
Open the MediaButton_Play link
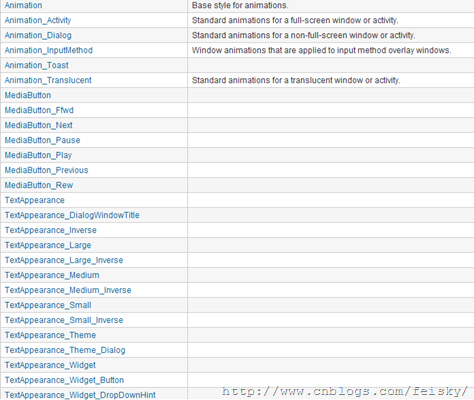coord(38,155)
